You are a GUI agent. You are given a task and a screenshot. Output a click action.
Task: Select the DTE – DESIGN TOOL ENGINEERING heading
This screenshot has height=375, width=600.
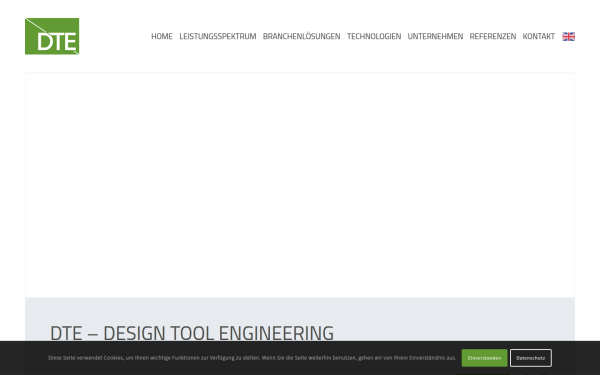click(192, 333)
